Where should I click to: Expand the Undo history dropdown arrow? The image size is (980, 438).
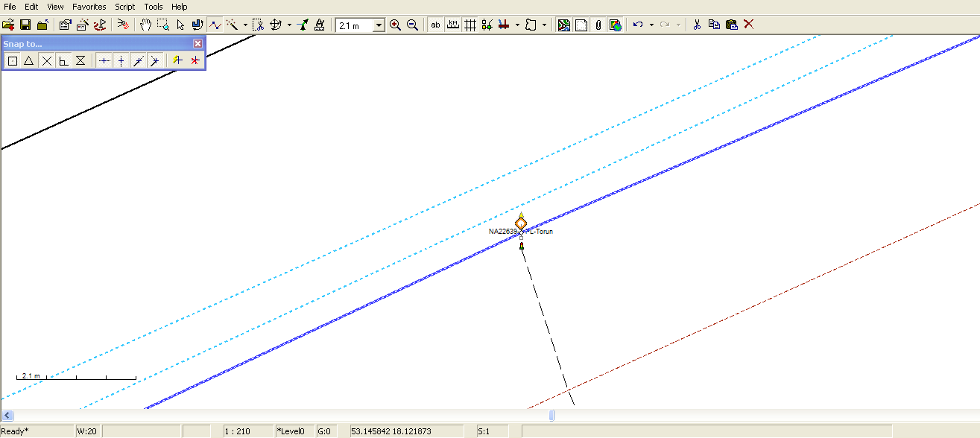651,25
